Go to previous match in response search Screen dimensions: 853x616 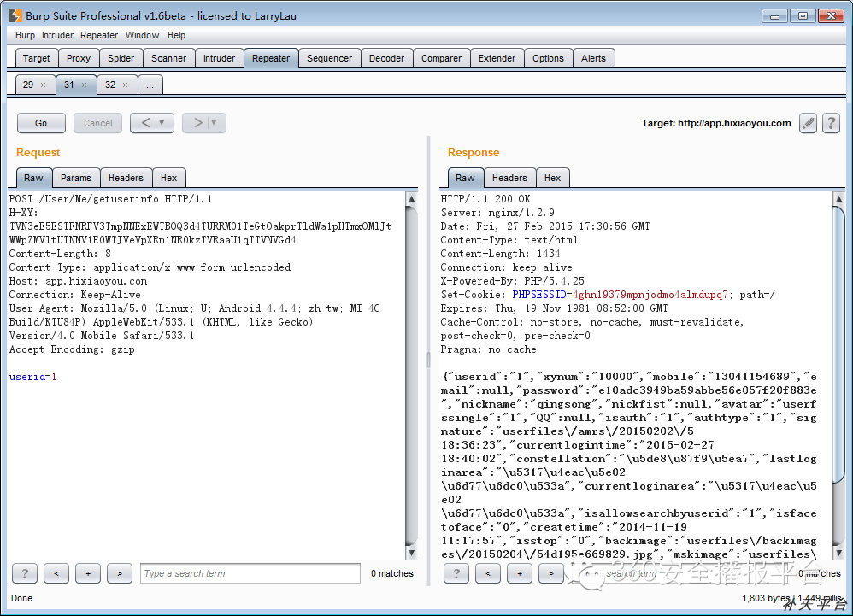(488, 573)
